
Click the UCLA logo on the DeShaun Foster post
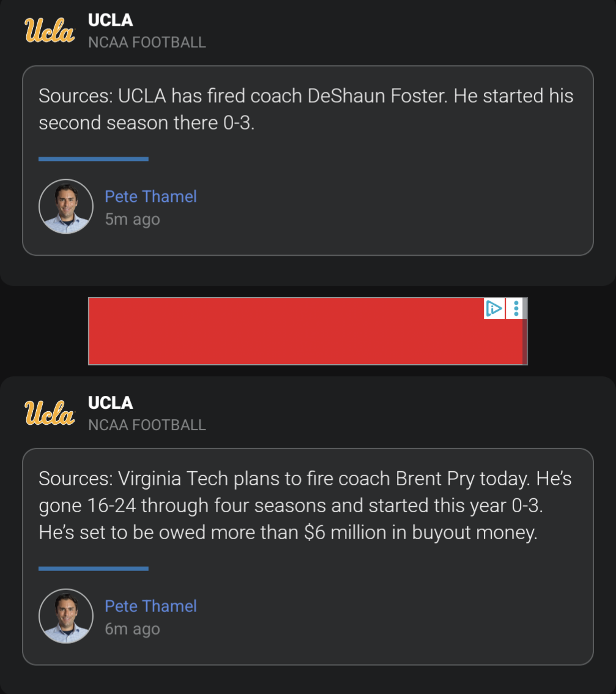point(49,31)
